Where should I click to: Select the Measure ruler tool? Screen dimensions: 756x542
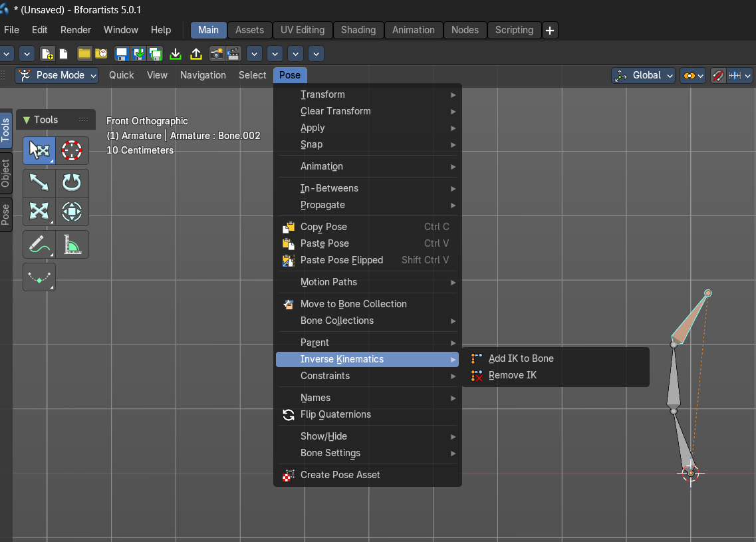click(72, 244)
